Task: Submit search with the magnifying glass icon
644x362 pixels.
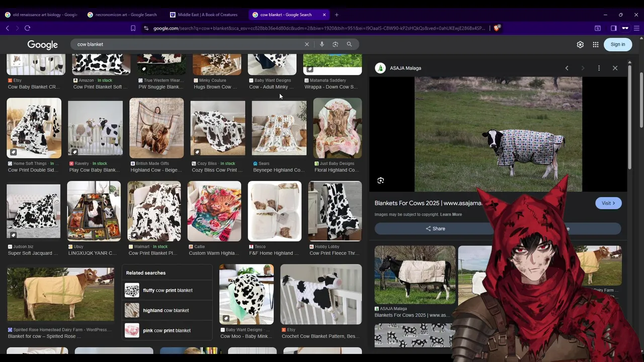Action: click(349, 44)
